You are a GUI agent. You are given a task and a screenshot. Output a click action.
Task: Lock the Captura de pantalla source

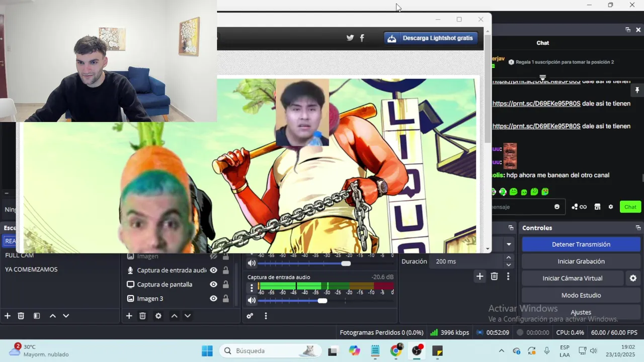click(x=225, y=284)
